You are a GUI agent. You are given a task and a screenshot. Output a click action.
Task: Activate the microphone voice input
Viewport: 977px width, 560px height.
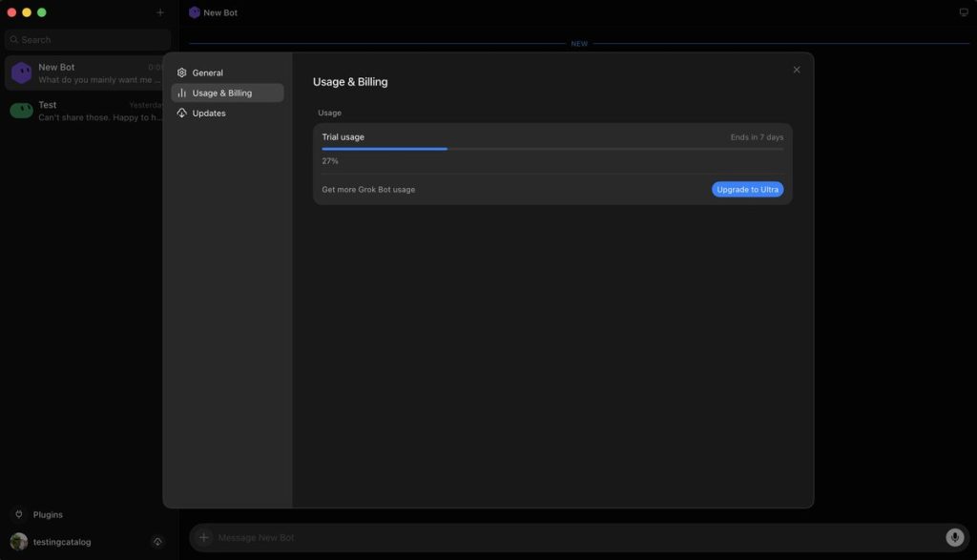click(x=954, y=537)
